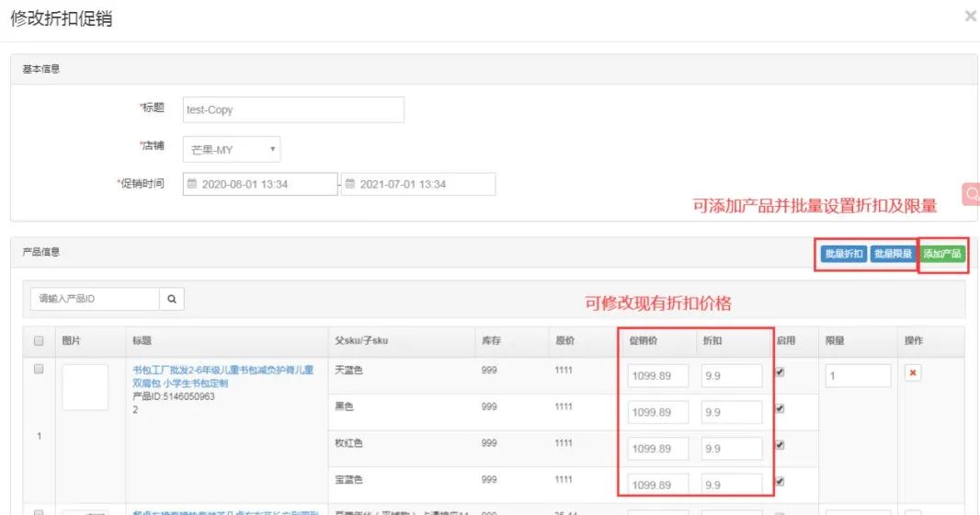The height and width of the screenshot is (515, 980).
Task: Click 折扣 field for 黑色 sku
Action: point(731,412)
